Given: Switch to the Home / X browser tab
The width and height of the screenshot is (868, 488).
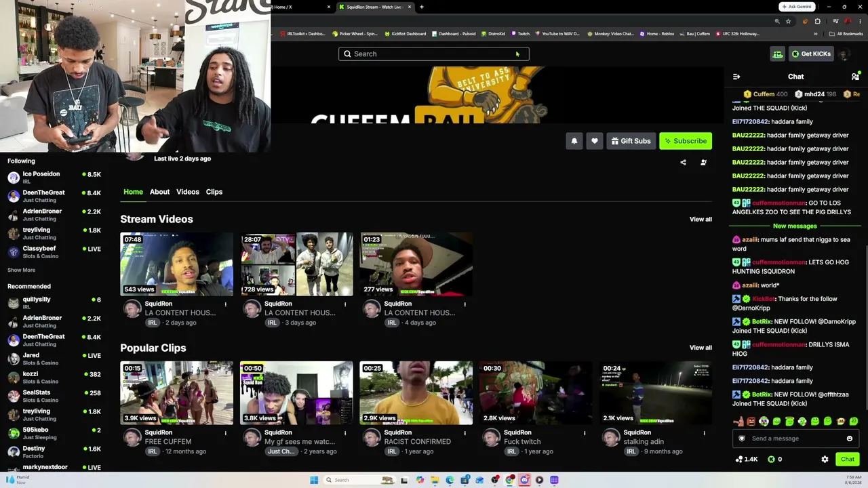Looking at the screenshot, I should click(302, 7).
